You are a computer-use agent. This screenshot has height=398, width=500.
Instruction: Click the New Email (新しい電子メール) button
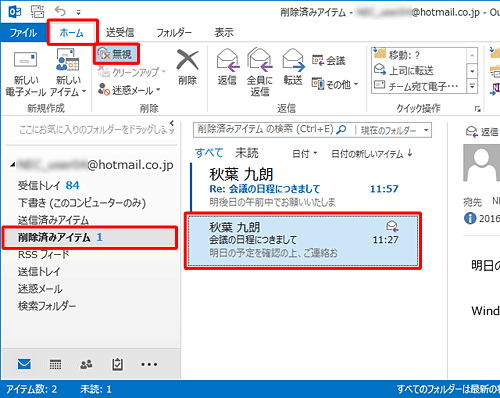[26, 74]
